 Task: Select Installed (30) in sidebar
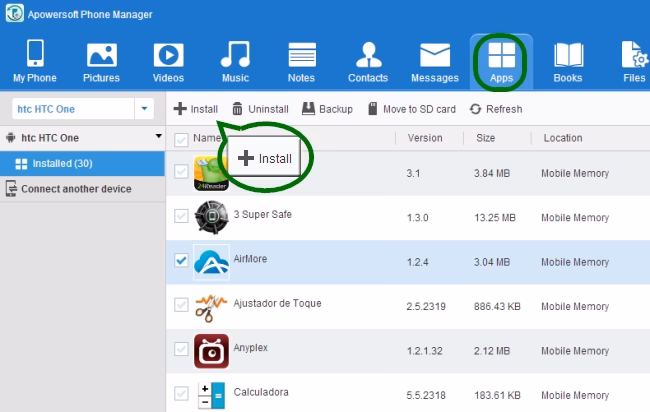tap(82, 163)
